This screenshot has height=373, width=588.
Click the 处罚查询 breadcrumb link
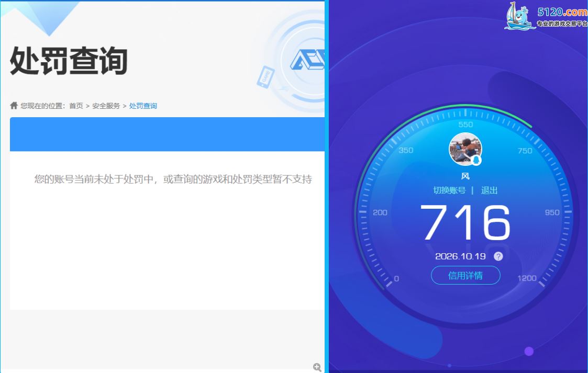143,106
